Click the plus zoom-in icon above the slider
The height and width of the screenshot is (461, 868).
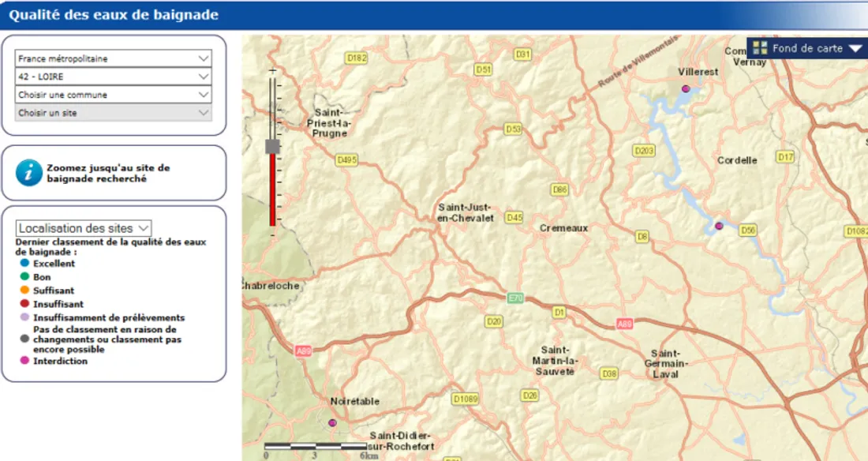[273, 71]
